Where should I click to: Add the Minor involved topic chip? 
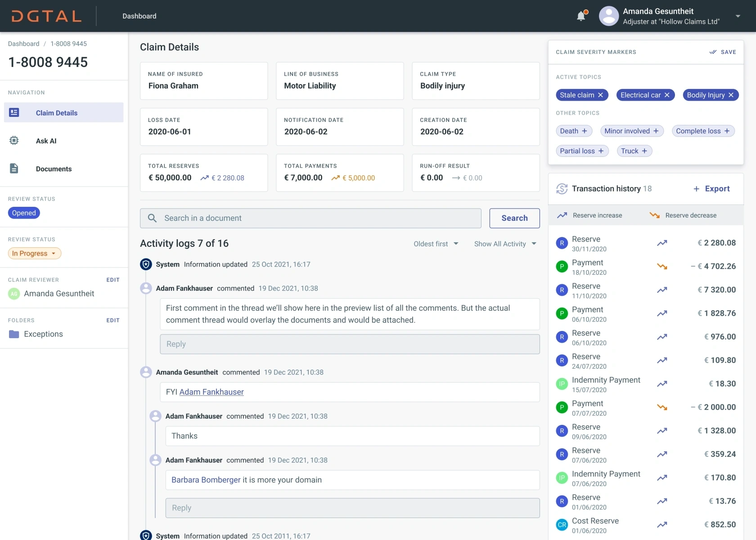click(656, 131)
